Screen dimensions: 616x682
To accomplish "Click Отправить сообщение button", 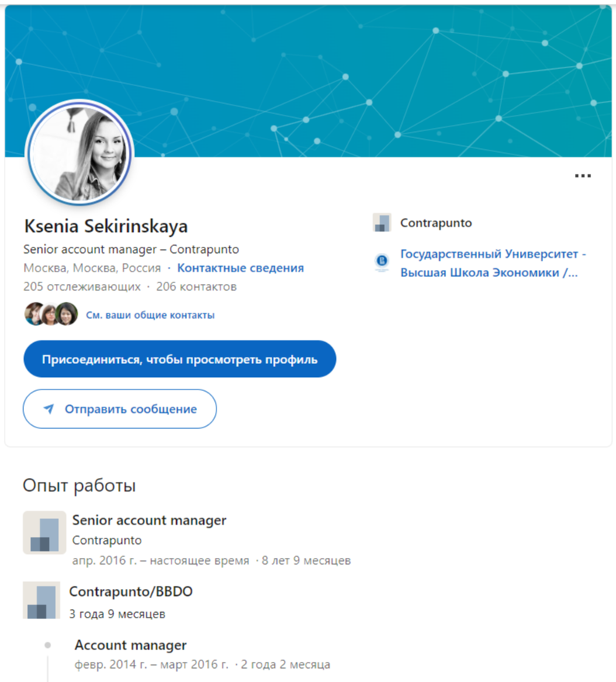I will click(119, 409).
